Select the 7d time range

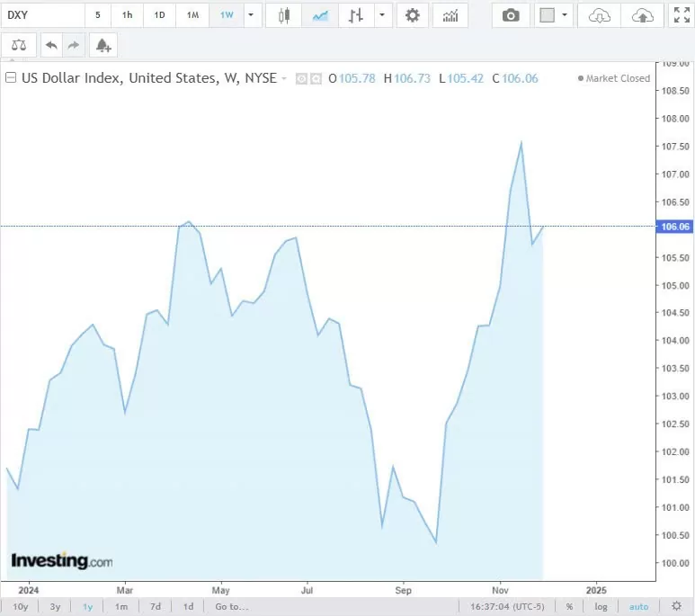tap(156, 606)
